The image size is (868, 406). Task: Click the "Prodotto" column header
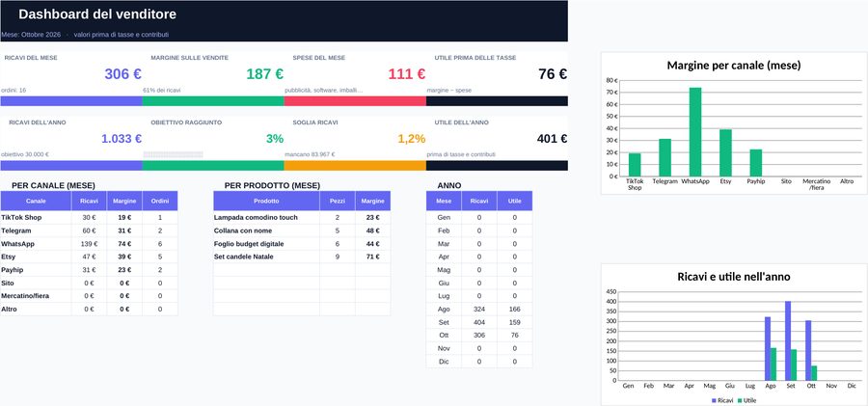point(266,201)
